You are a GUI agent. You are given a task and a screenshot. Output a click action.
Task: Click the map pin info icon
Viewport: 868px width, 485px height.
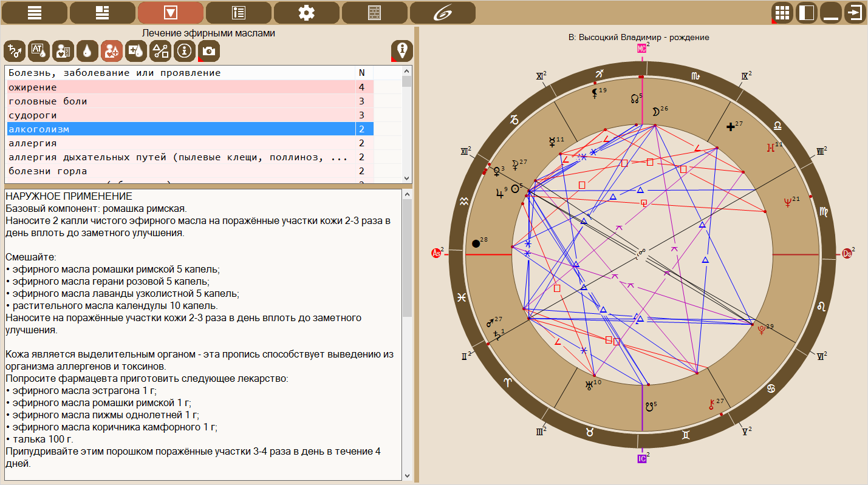(402, 51)
